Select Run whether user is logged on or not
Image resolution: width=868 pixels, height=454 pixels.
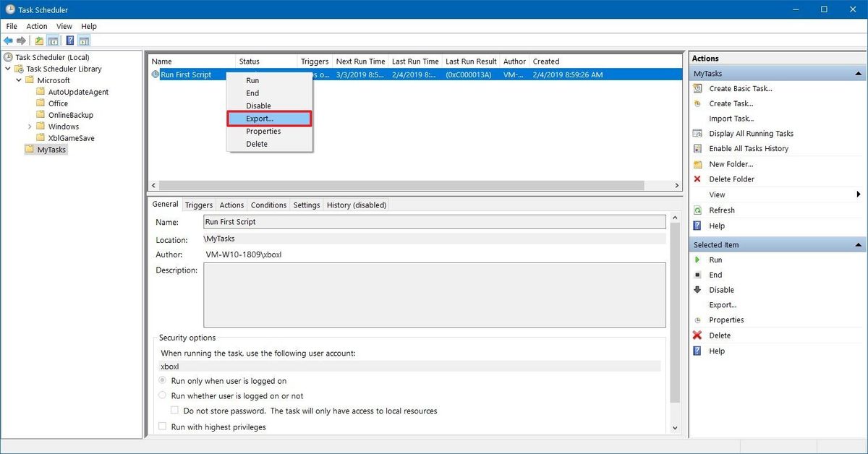(163, 395)
